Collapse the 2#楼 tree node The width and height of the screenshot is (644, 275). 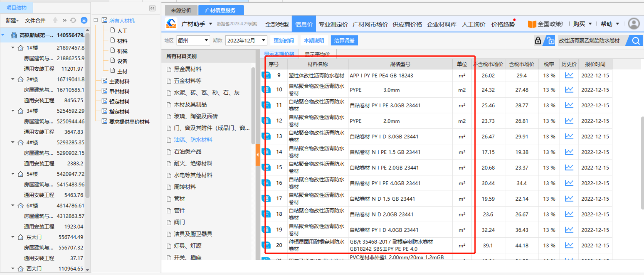click(13, 79)
